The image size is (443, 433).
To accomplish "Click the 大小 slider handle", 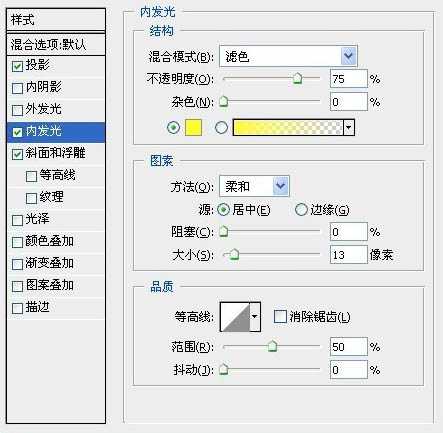I will pos(235,254).
